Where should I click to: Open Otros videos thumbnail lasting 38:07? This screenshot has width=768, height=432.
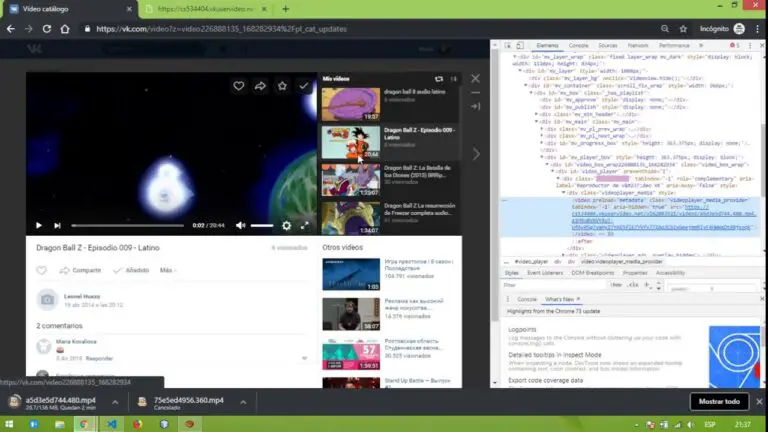tap(351, 314)
